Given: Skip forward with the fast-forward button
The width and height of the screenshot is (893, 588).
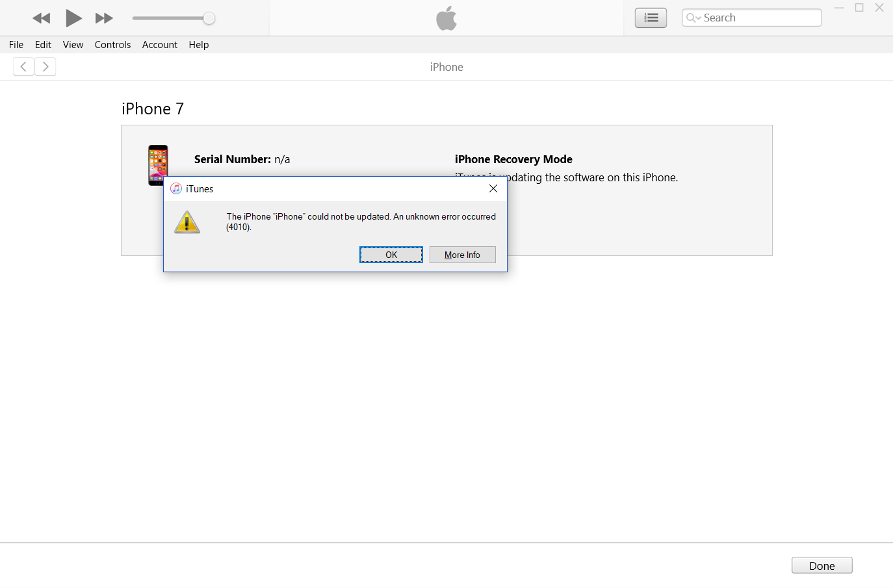Looking at the screenshot, I should (x=104, y=18).
